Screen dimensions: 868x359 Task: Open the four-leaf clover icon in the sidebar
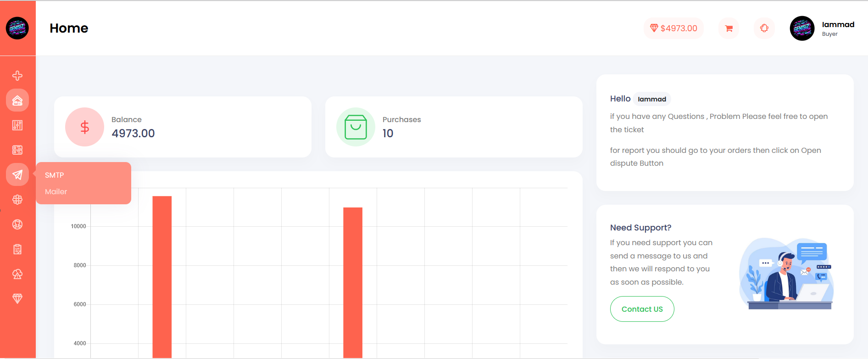(17, 199)
